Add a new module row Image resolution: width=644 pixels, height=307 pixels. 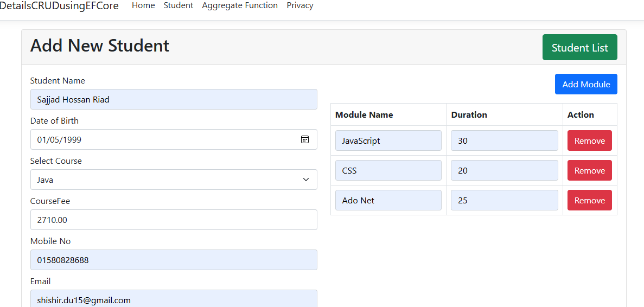point(586,84)
